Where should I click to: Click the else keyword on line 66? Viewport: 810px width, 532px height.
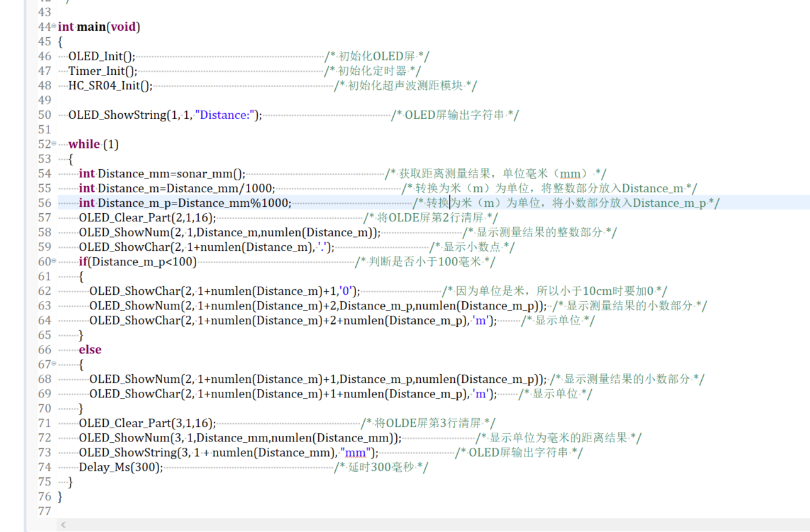pyautogui.click(x=90, y=349)
